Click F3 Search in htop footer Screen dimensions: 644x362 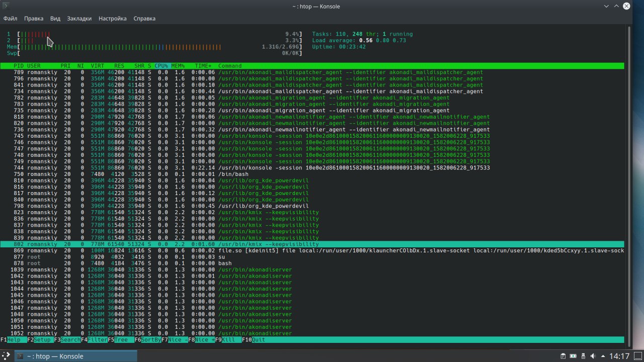(67, 340)
